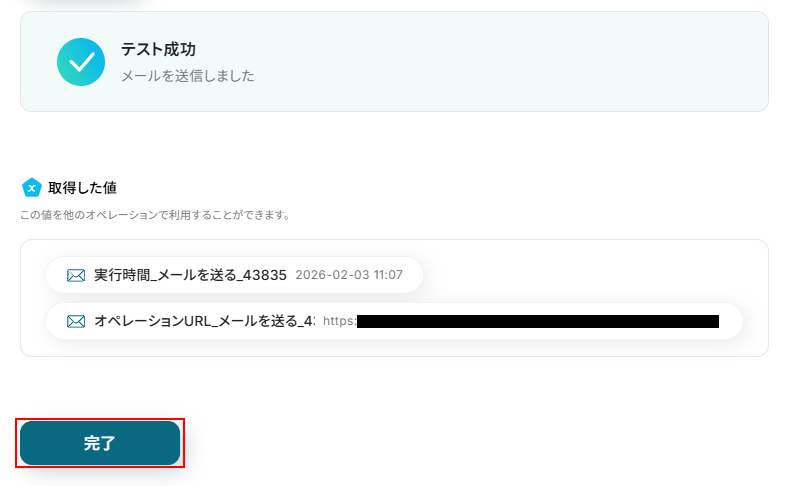Click the この値を他のオペレーションで利用 description text

point(155,215)
